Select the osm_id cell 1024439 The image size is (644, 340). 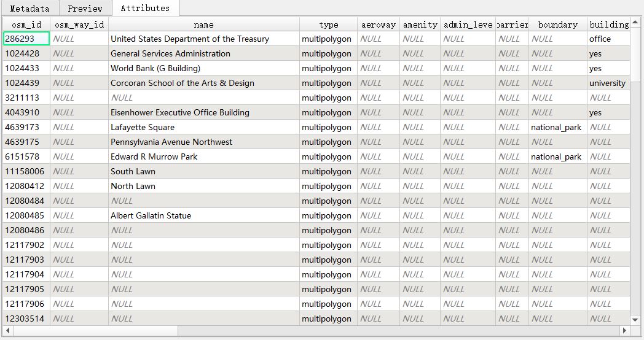(26, 83)
